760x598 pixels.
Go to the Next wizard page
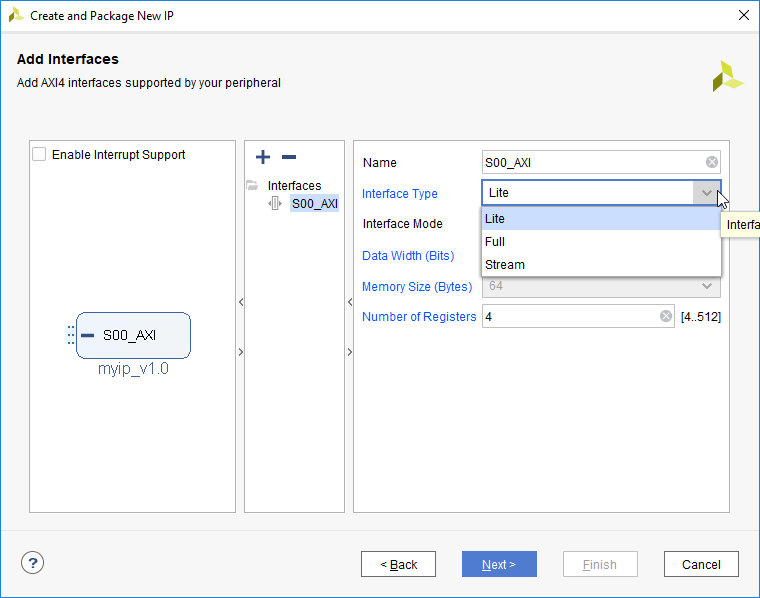499,564
